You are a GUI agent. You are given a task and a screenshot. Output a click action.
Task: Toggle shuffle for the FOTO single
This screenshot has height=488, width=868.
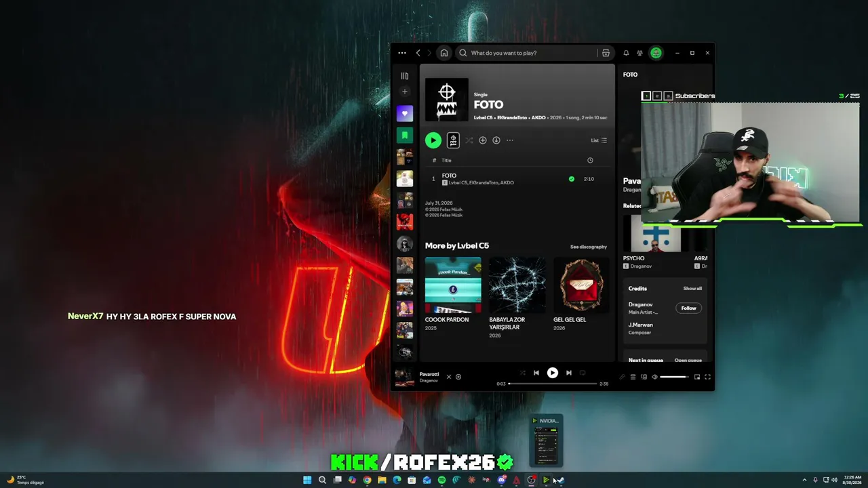pos(469,140)
